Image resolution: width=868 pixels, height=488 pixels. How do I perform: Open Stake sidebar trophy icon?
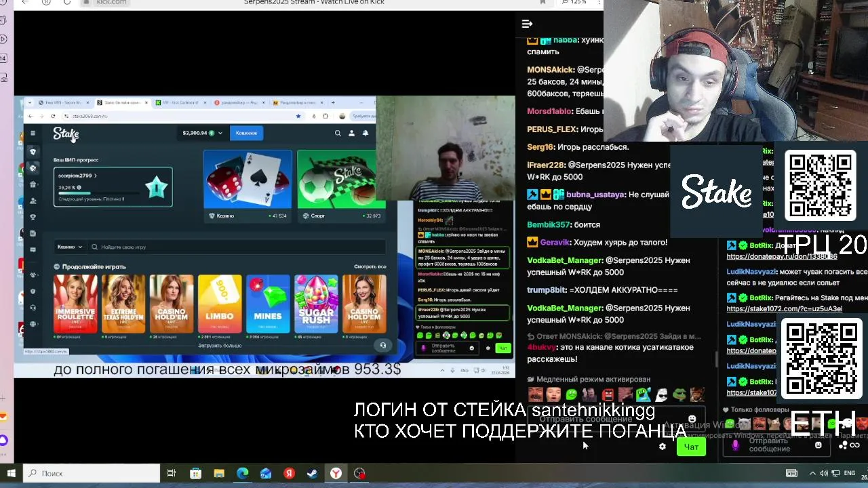tap(33, 217)
